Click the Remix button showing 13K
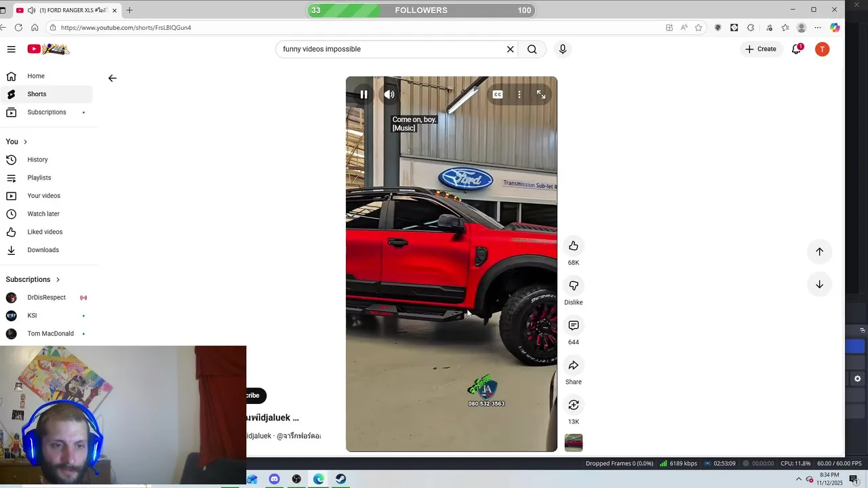Viewport: 868px width, 488px height. coord(574,405)
